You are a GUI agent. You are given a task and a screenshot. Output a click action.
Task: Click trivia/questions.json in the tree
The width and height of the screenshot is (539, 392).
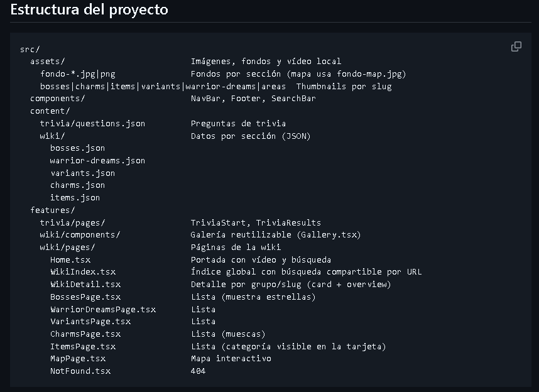[x=92, y=124]
